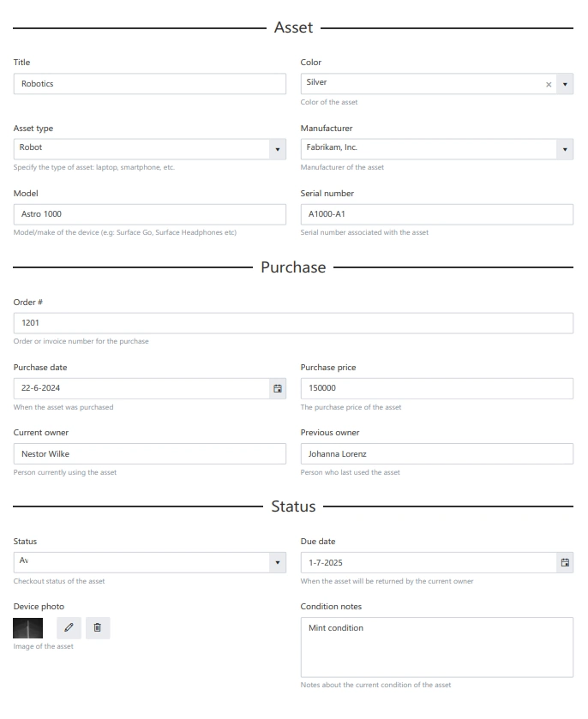Click the Order # input box
Viewport: 588px width, 719px height.
[x=293, y=323]
